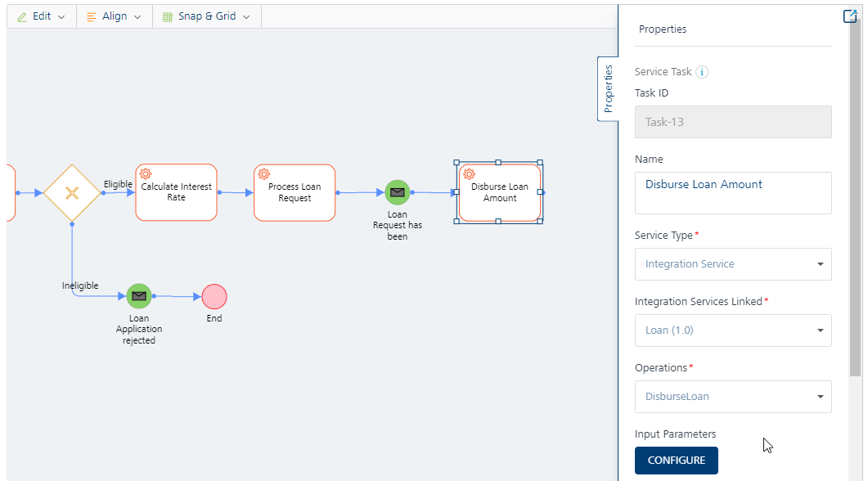
Task: Select the End event circle
Action: [214, 297]
